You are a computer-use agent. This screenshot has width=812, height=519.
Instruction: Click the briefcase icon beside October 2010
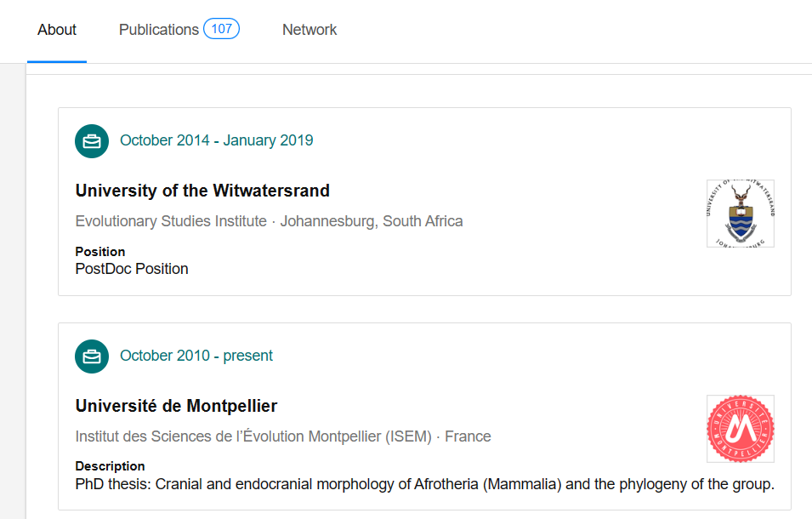(x=92, y=356)
